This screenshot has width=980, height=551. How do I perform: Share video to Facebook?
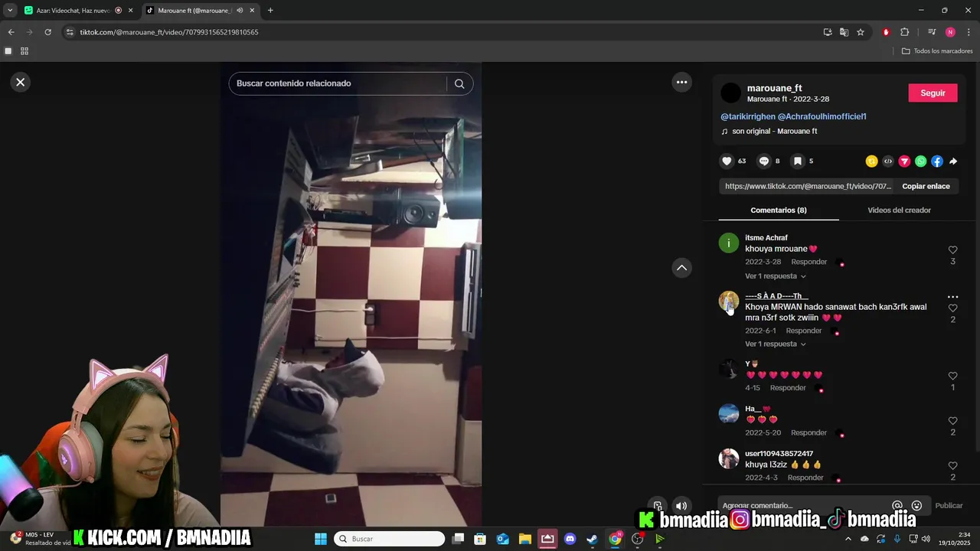(937, 161)
